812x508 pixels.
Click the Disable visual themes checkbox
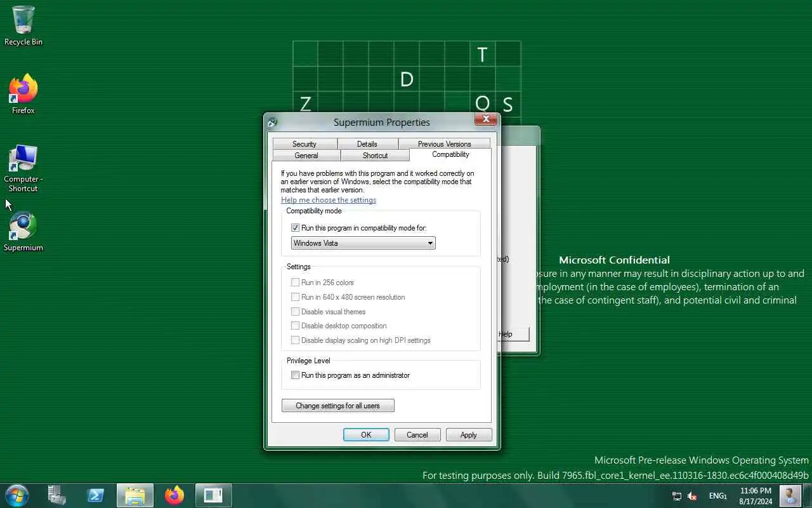[x=295, y=312]
